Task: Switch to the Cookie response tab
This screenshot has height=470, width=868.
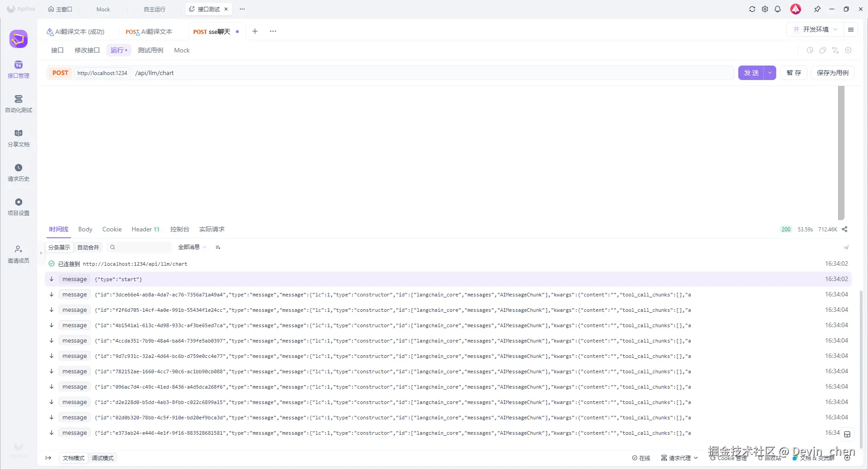Action: click(x=112, y=229)
